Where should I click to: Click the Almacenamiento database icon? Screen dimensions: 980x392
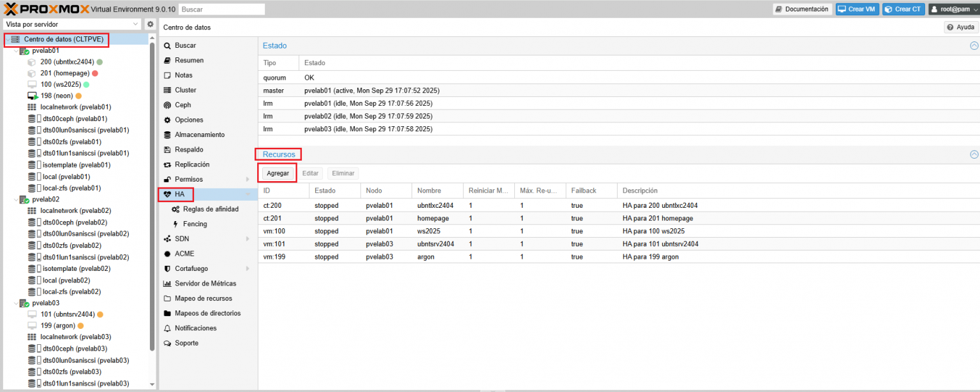click(167, 134)
